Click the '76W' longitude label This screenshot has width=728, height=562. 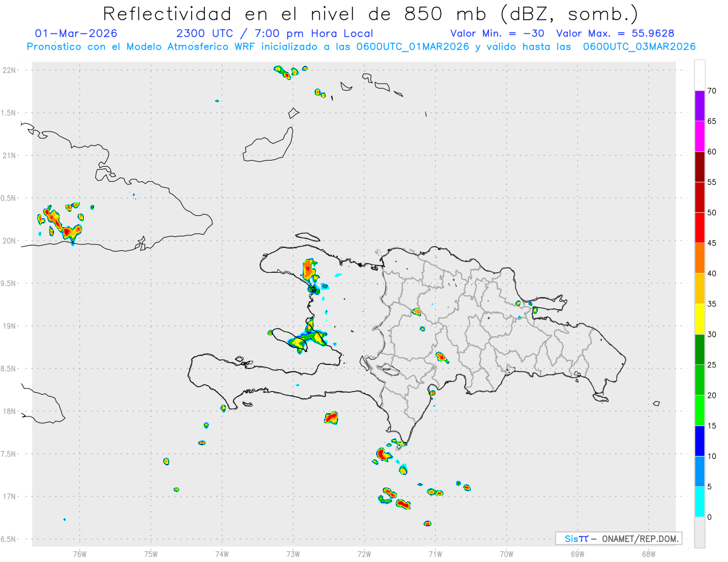click(x=79, y=554)
